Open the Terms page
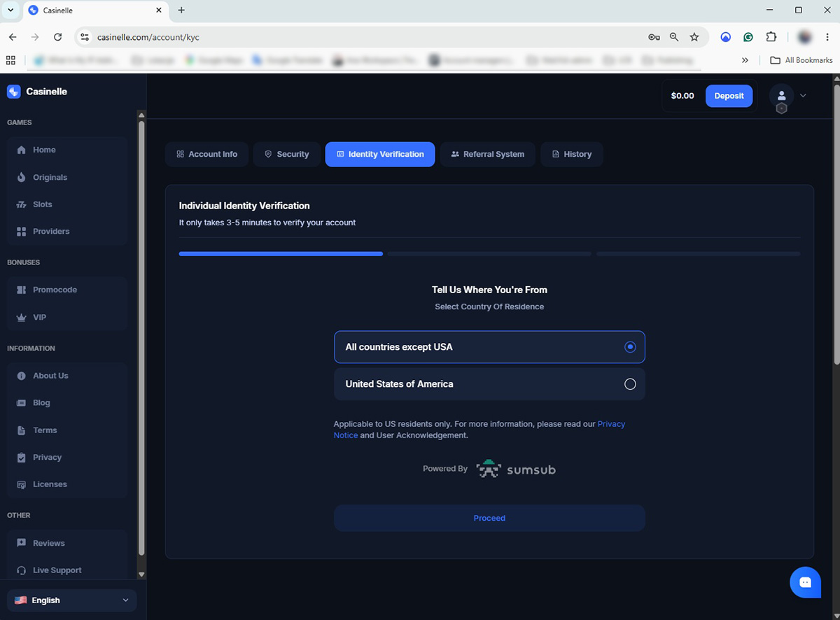Image resolution: width=840 pixels, height=620 pixels. click(x=66, y=430)
